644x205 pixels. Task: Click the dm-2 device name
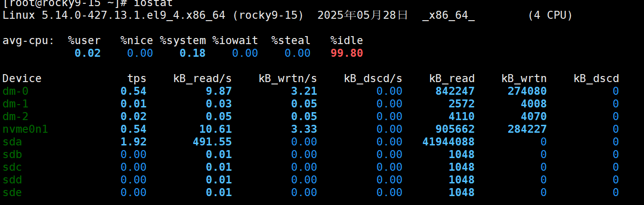15,116
